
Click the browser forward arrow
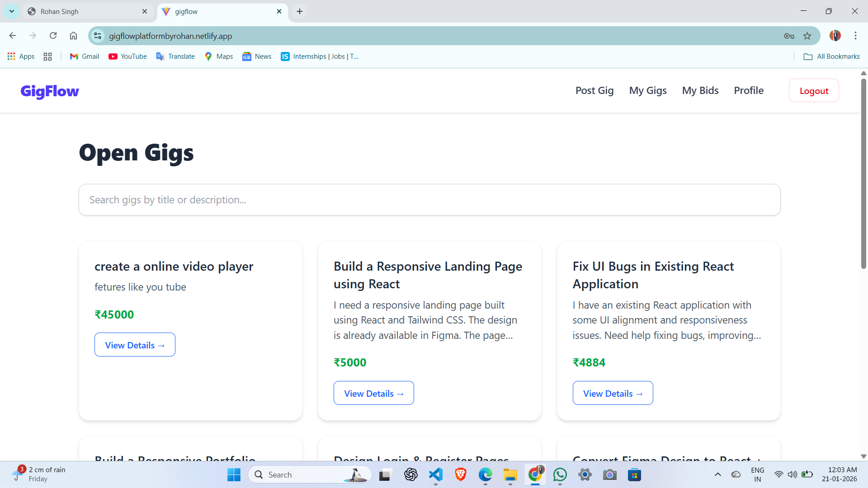[x=33, y=36]
